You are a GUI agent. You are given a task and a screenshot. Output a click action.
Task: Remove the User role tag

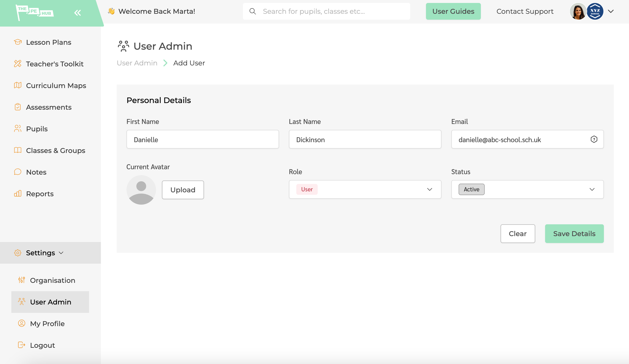pyautogui.click(x=307, y=189)
